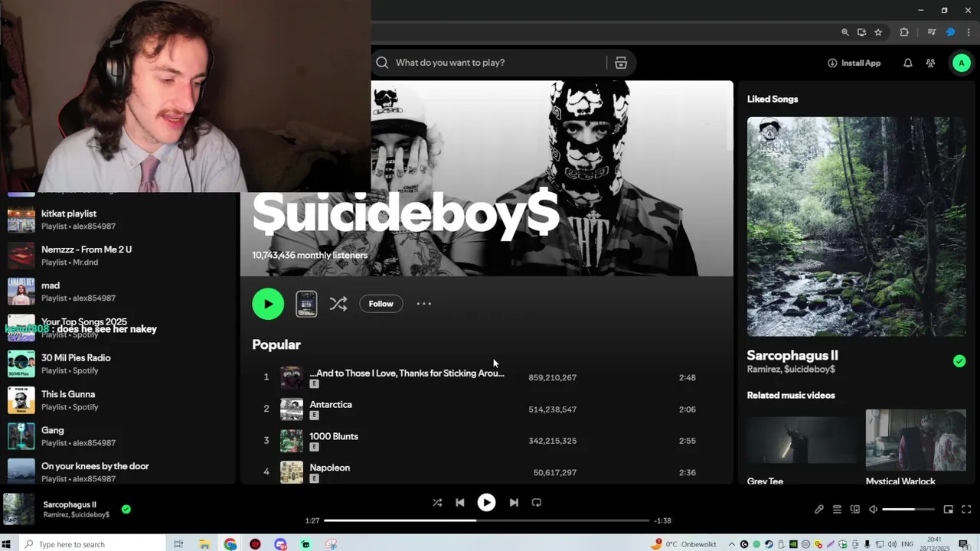Open the lyrics microphone icon
The height and width of the screenshot is (551, 980).
818,510
